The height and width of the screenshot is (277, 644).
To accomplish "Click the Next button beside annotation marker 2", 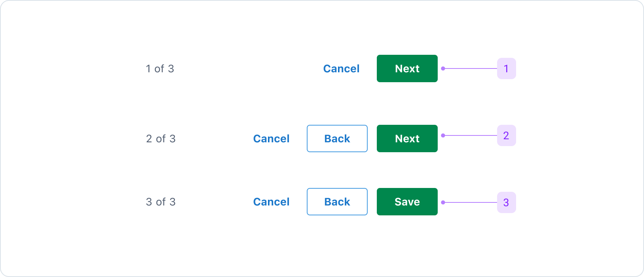I will 407,138.
